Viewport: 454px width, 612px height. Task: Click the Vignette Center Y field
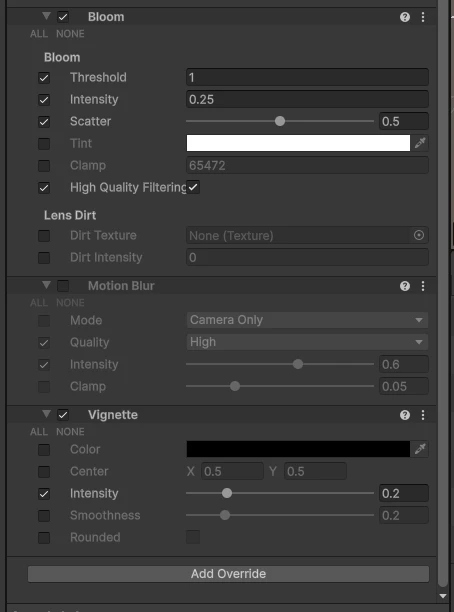(x=315, y=471)
